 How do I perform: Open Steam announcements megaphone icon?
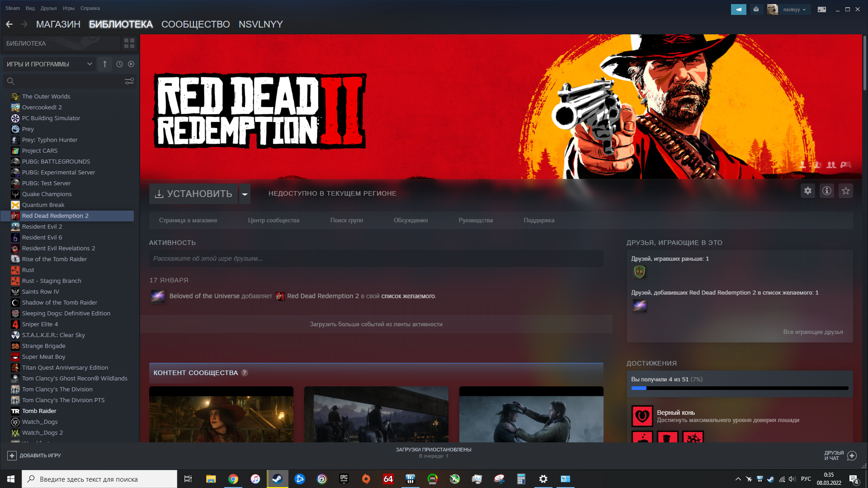[738, 9]
